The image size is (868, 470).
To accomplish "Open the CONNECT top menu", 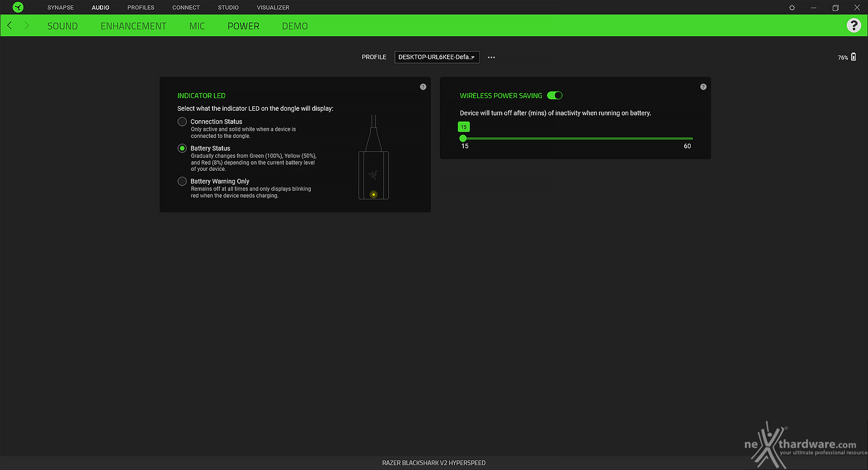I will tap(186, 8).
